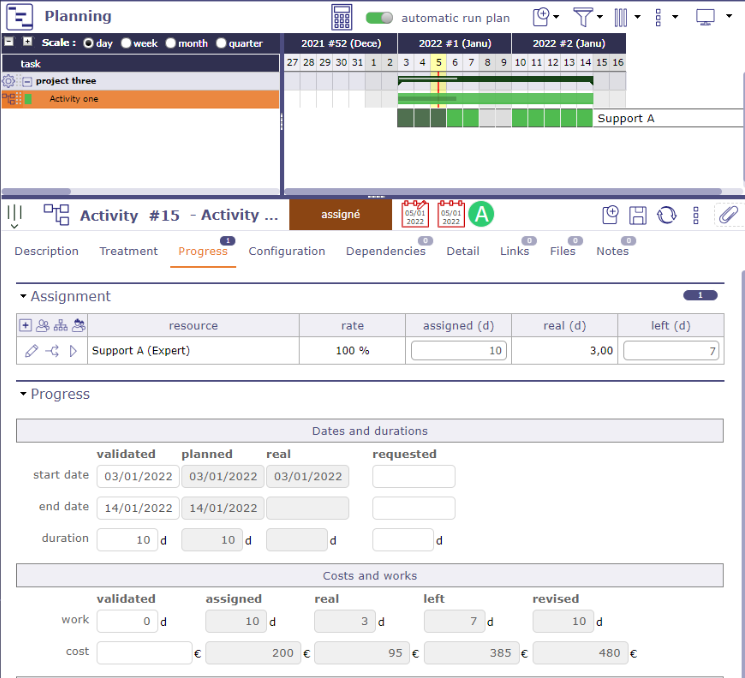Viewport: 745px width, 678px height.
Task: Click the calculator icon to calculate planning
Action: coord(342,17)
